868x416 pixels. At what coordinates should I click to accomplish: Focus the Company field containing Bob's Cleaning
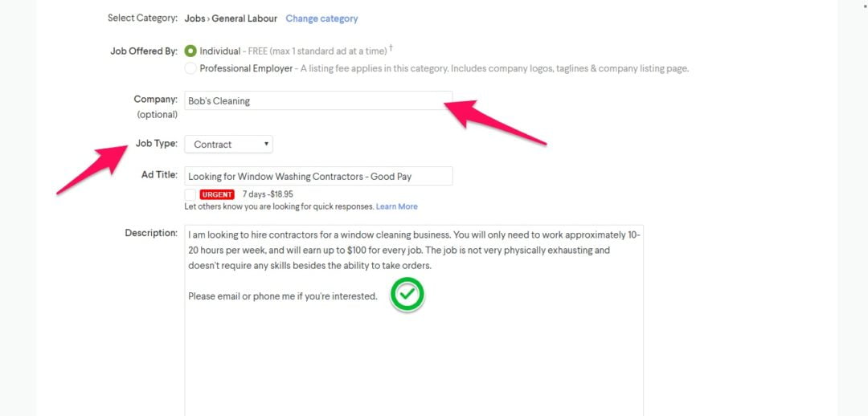tap(317, 101)
